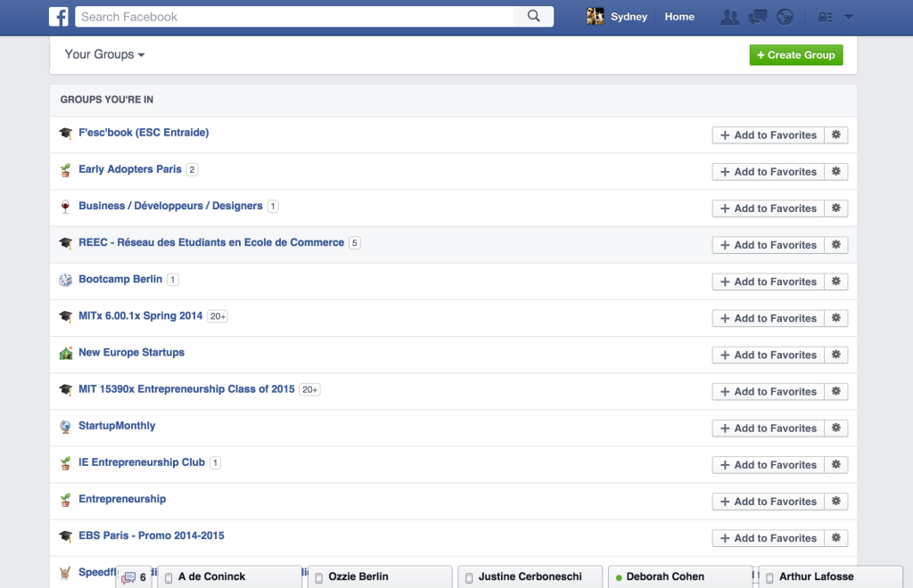Add IE Entrepreneurship Club to Favorites

768,465
